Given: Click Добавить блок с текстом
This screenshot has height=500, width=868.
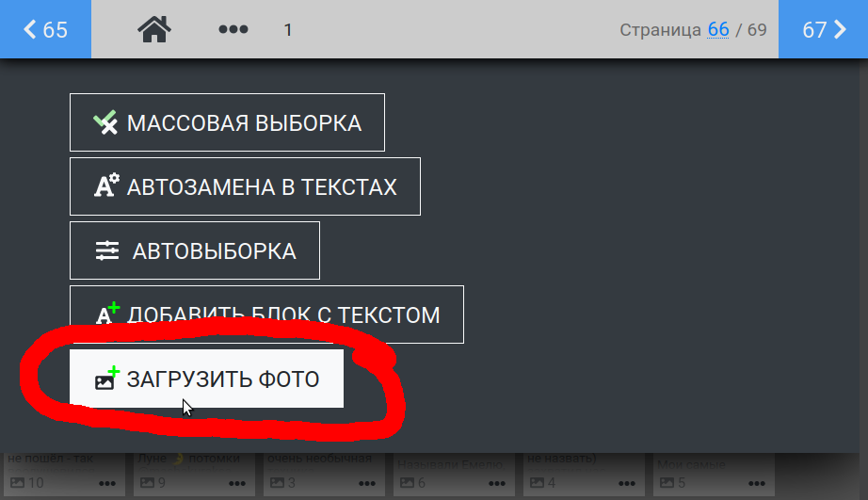Looking at the screenshot, I should click(x=266, y=315).
